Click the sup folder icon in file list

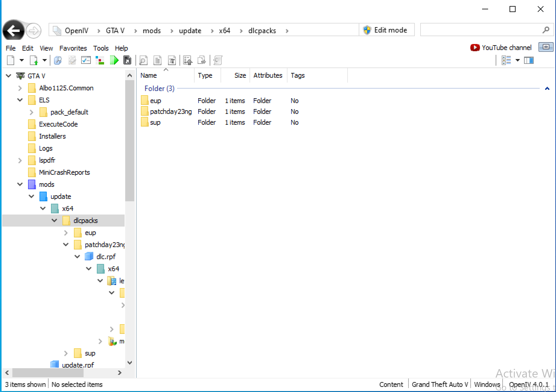(145, 122)
